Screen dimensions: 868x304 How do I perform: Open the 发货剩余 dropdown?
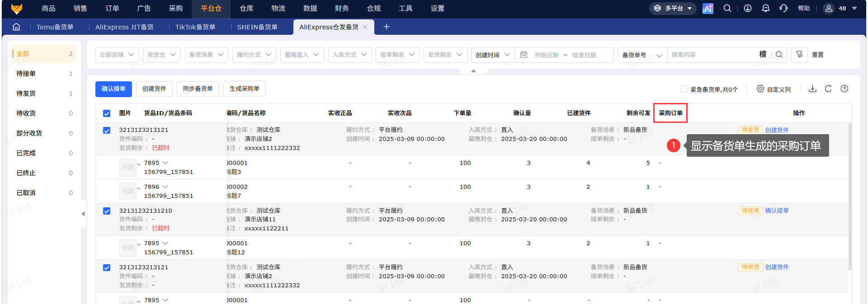pos(445,55)
